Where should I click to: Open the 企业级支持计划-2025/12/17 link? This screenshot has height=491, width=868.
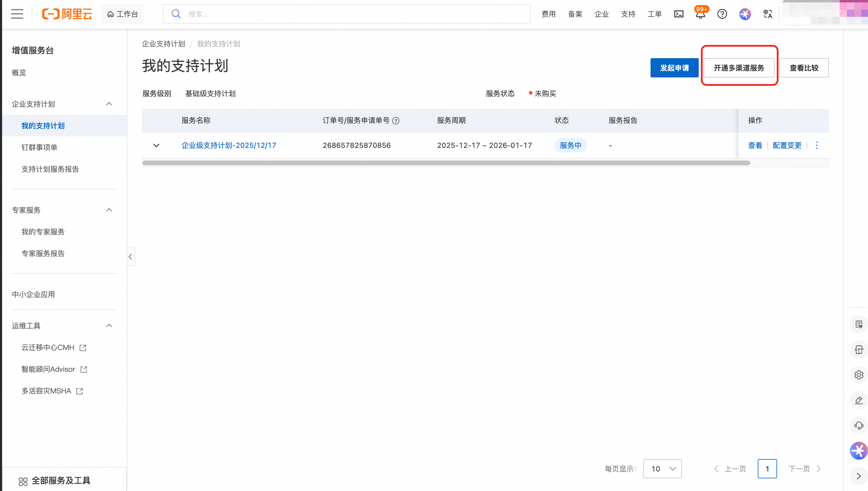click(x=229, y=145)
